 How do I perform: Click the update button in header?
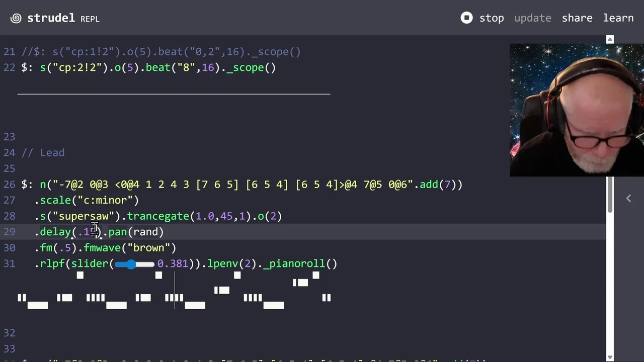point(533,18)
